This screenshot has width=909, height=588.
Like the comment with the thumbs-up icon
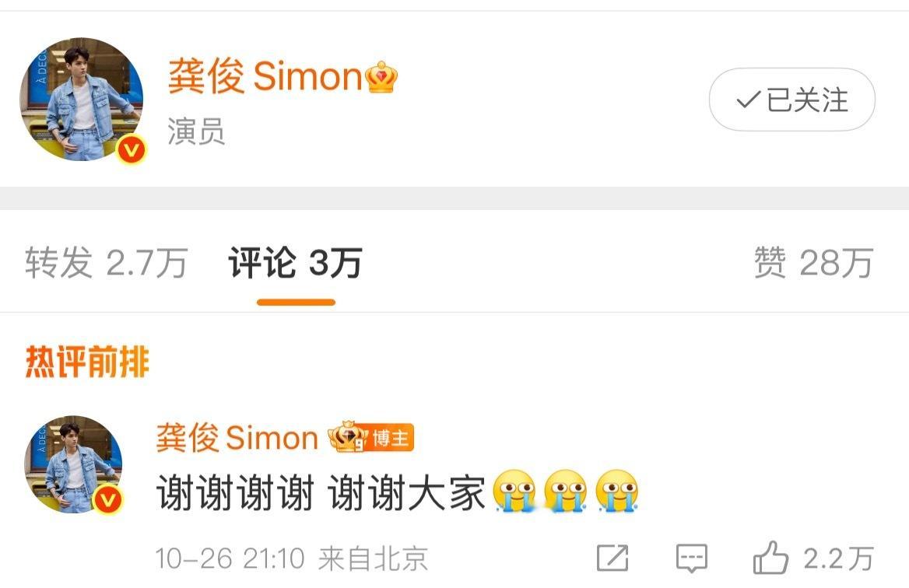pos(770,558)
